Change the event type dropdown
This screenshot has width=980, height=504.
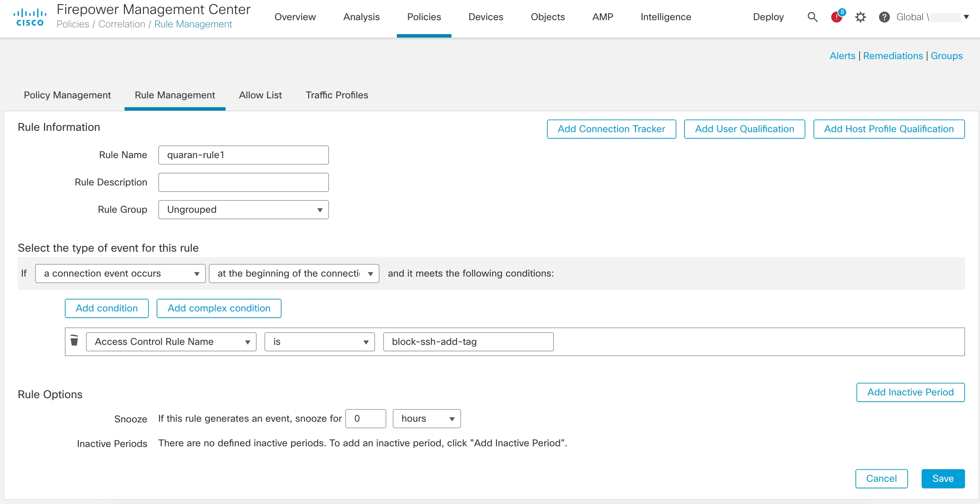pyautogui.click(x=120, y=273)
